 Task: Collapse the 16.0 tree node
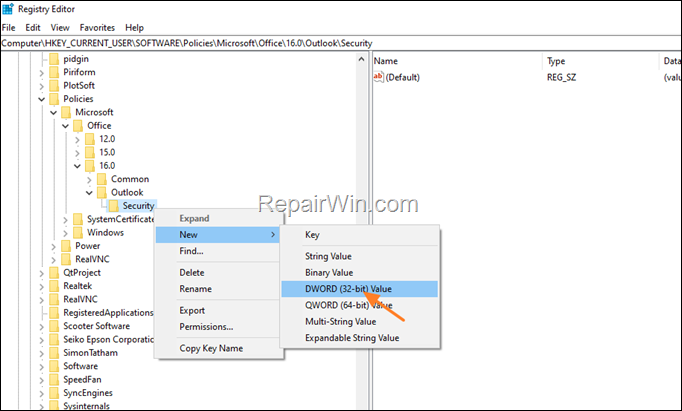[x=77, y=166]
